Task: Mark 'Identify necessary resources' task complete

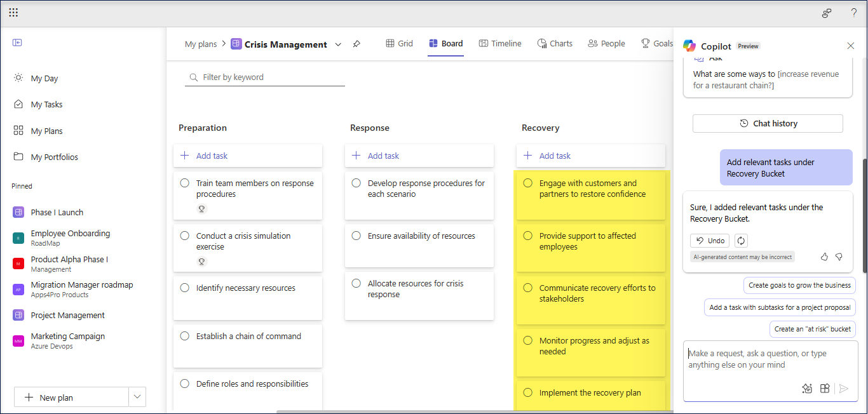Action: tap(185, 288)
